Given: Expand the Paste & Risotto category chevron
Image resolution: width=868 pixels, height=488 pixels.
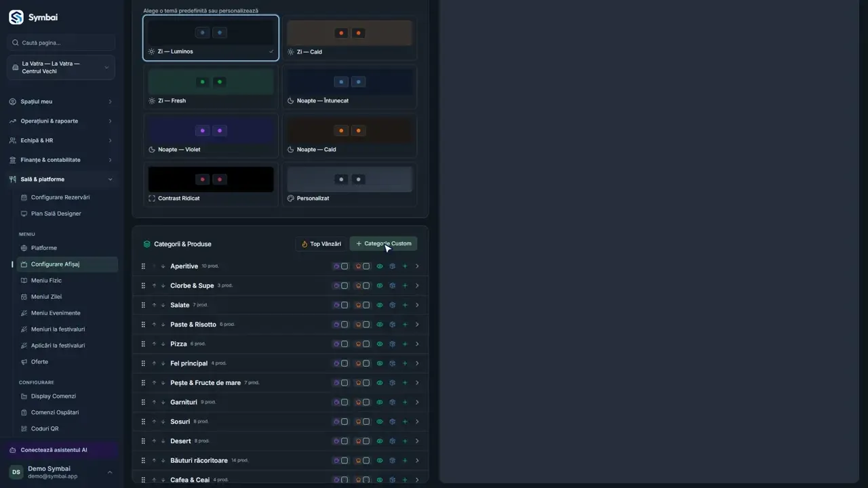Looking at the screenshot, I should tap(417, 325).
